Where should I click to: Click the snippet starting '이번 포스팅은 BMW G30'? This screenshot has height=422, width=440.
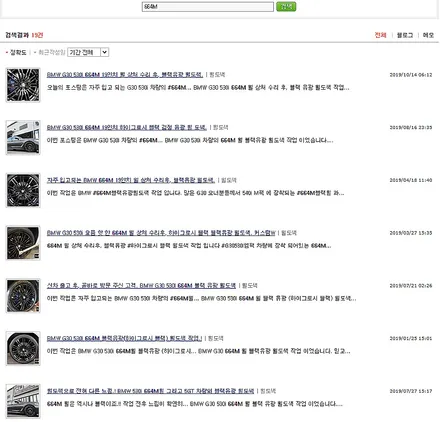tap(190, 140)
